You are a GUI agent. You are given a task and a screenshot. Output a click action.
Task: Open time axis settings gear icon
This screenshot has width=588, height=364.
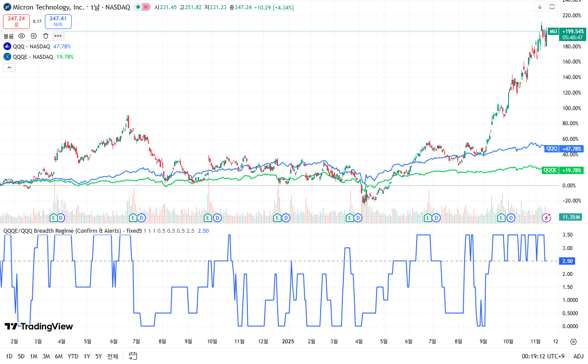coord(573,342)
